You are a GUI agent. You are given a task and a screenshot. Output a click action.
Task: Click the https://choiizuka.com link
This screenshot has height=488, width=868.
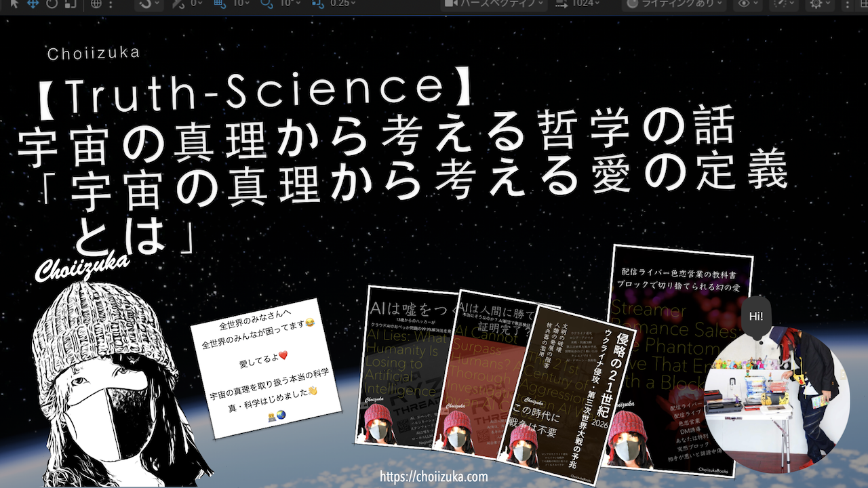[434, 476]
